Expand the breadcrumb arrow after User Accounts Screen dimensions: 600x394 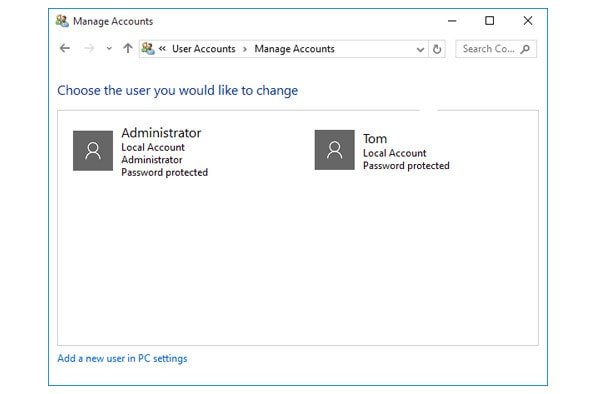pyautogui.click(x=245, y=49)
